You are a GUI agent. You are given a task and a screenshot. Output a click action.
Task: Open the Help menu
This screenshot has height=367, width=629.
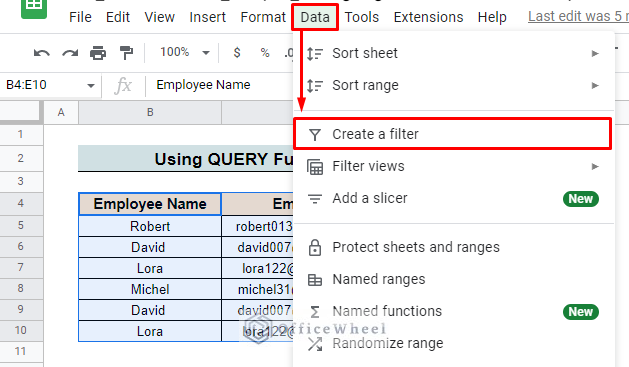coord(492,17)
